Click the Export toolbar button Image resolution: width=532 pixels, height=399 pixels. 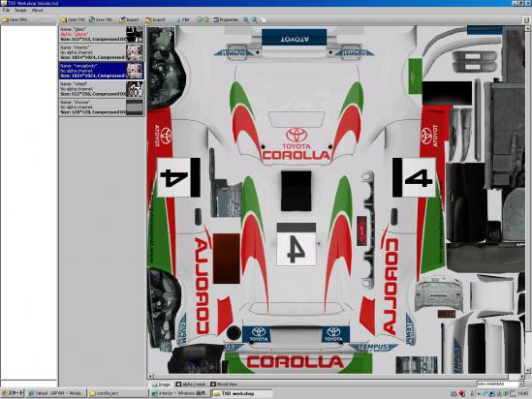pos(155,20)
